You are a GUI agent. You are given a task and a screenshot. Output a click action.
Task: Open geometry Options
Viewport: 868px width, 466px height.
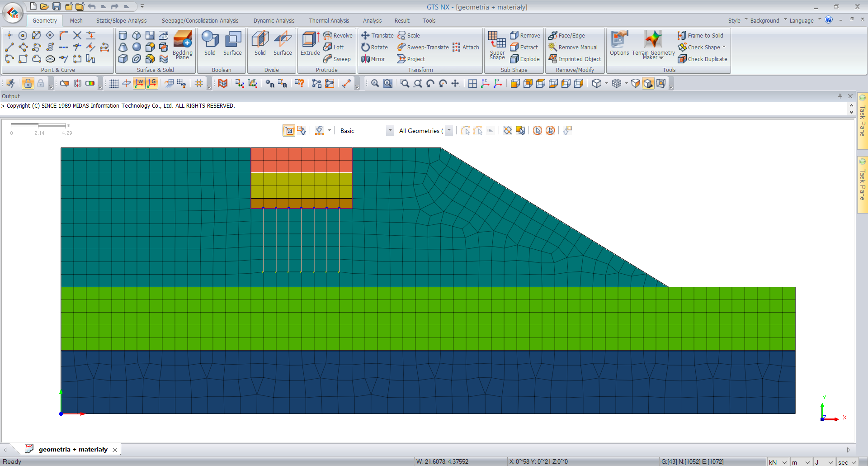619,43
